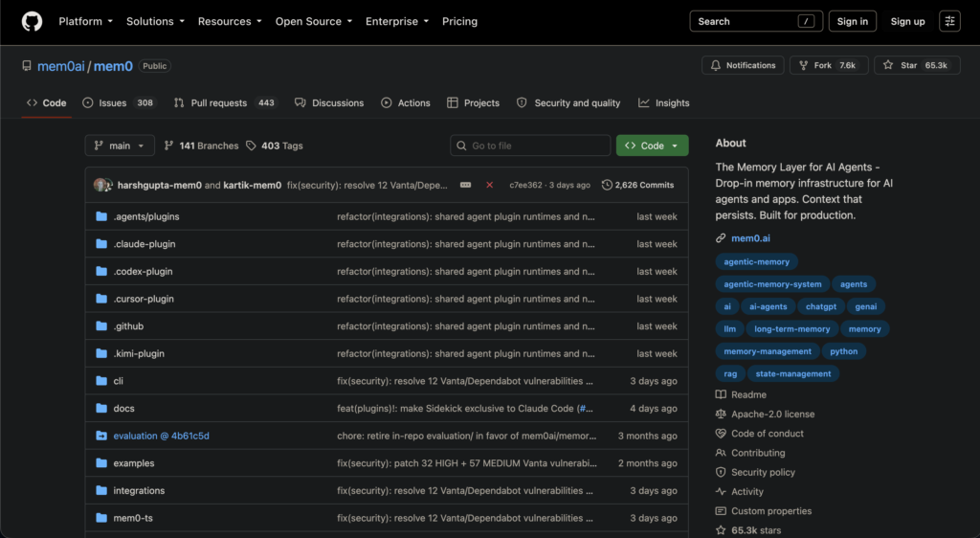Image resolution: width=980 pixels, height=538 pixels.
Task: Click the cli folder icon
Action: 101,381
